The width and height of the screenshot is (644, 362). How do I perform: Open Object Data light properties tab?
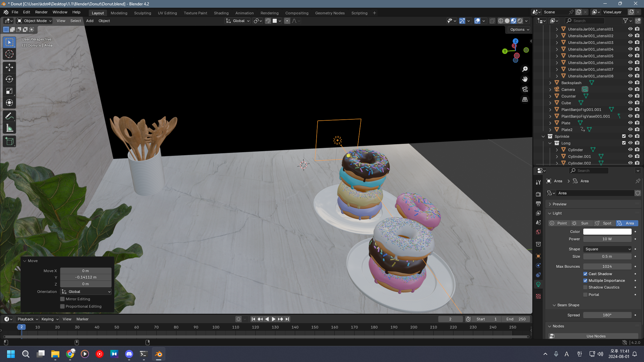tap(538, 285)
